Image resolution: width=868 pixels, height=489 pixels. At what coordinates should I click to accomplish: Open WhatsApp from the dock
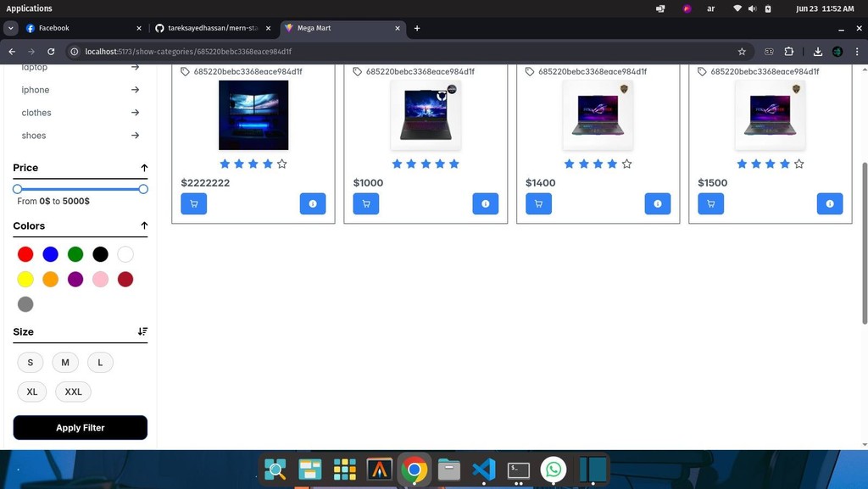(x=554, y=470)
